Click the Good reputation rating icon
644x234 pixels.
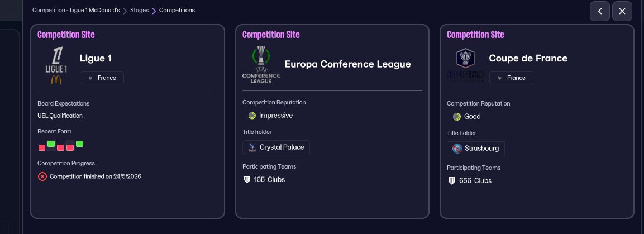(x=457, y=117)
